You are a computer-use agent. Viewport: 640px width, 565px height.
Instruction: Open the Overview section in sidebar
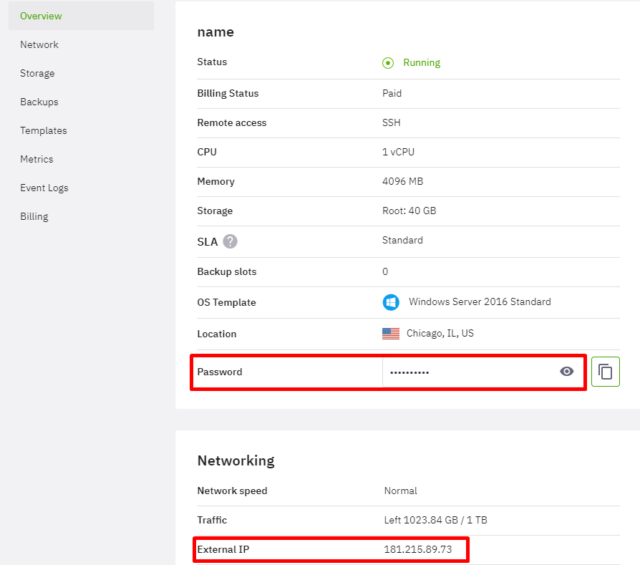coord(41,16)
